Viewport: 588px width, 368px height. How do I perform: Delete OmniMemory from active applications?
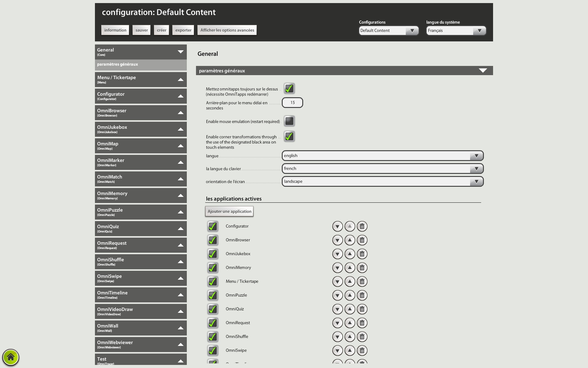click(x=362, y=268)
